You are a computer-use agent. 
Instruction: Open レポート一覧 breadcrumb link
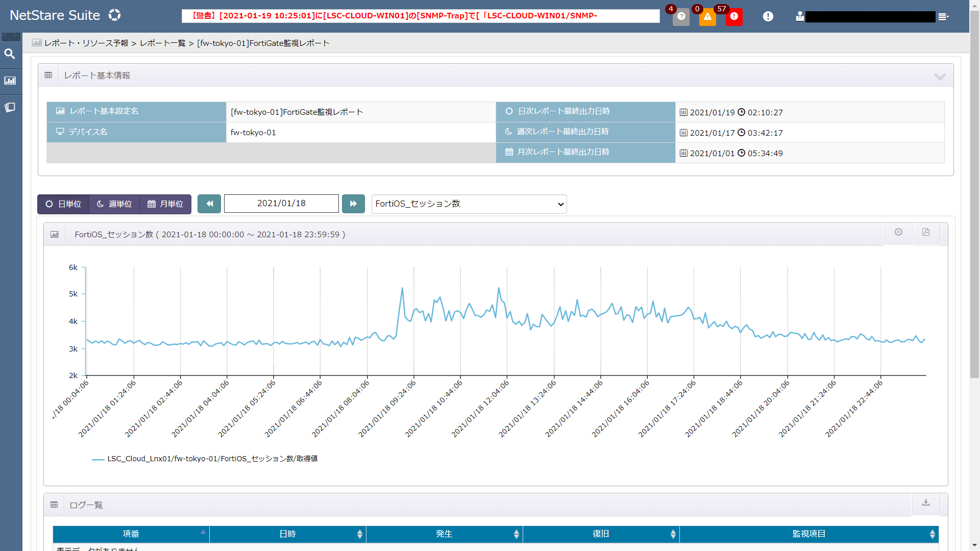click(x=163, y=43)
